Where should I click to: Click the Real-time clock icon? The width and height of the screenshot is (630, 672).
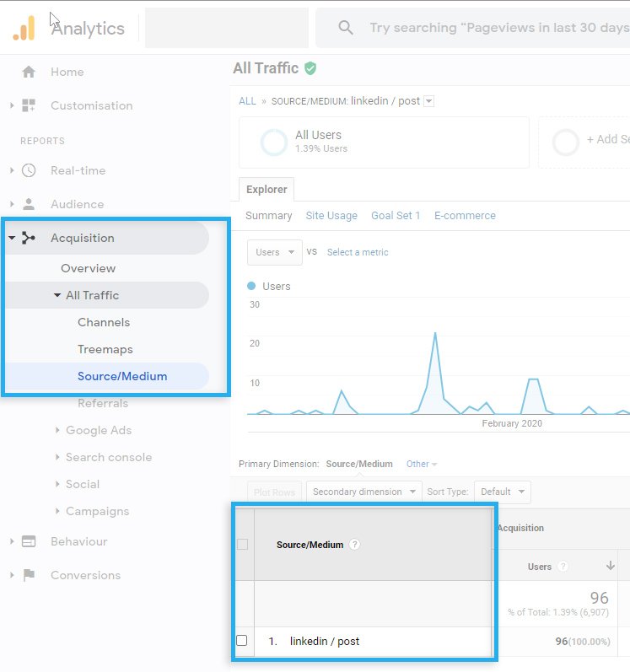(x=29, y=170)
